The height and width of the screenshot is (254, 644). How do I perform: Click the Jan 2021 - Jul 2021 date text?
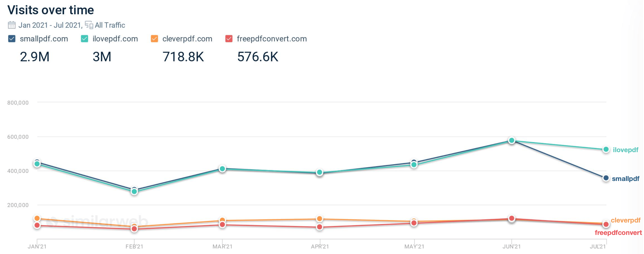pos(50,25)
